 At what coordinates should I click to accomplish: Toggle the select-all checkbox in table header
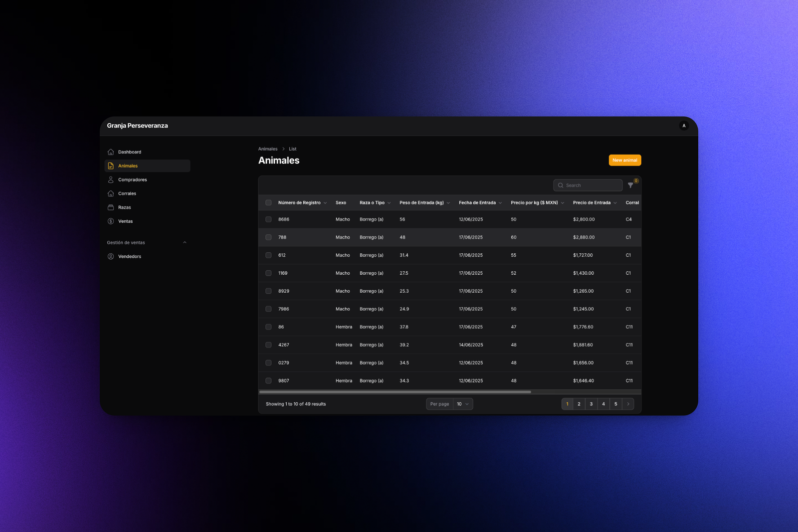pos(268,203)
